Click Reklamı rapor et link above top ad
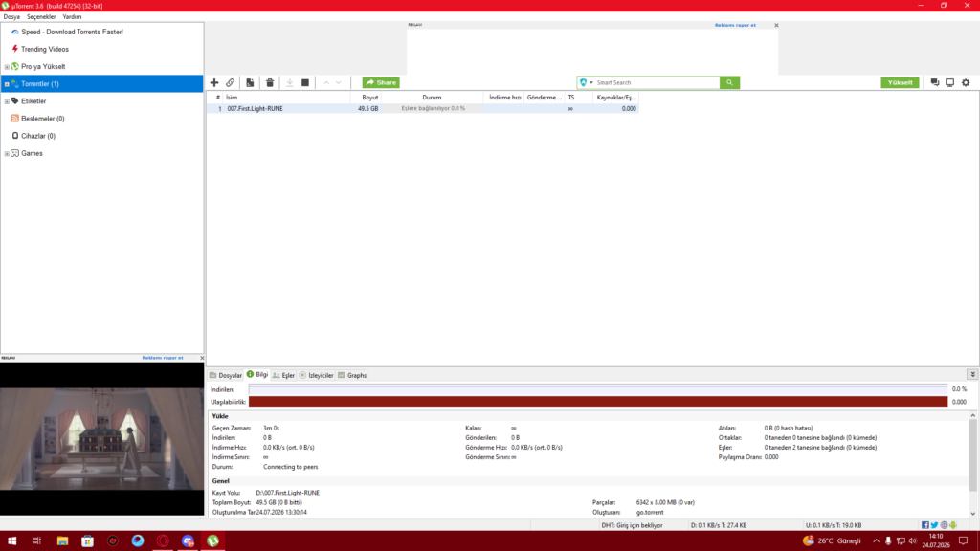This screenshot has width=980, height=551. tap(735, 25)
